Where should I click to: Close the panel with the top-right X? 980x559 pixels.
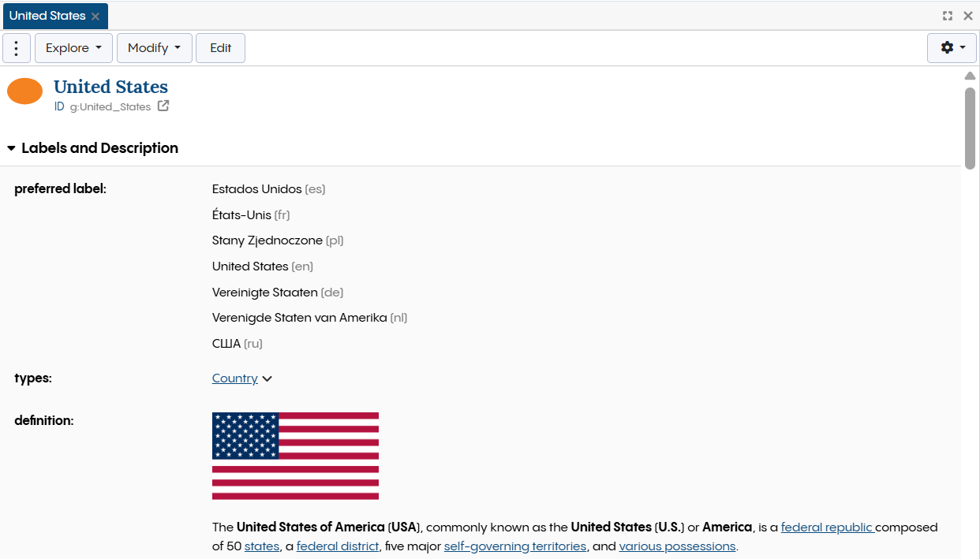coord(968,16)
